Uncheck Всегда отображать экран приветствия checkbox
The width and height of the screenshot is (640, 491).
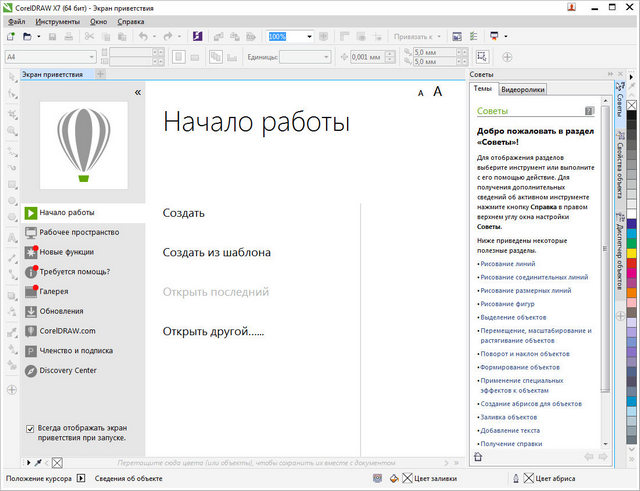31,429
